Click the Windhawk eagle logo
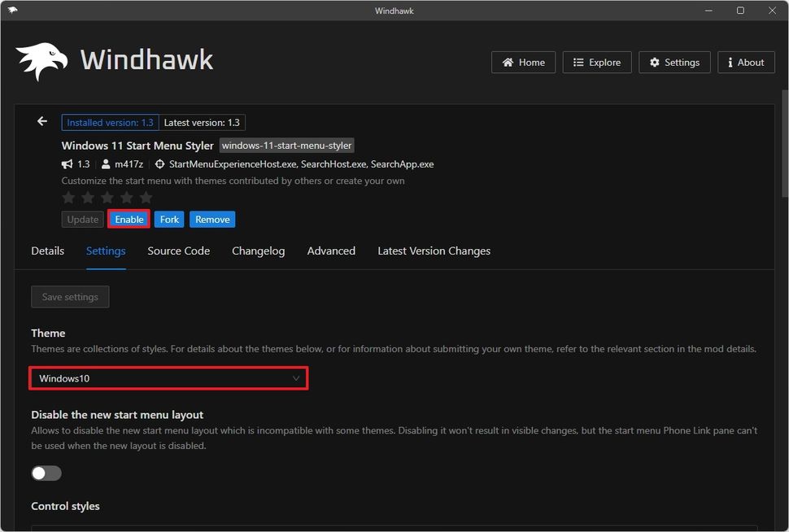This screenshot has height=532, width=789. click(x=41, y=61)
